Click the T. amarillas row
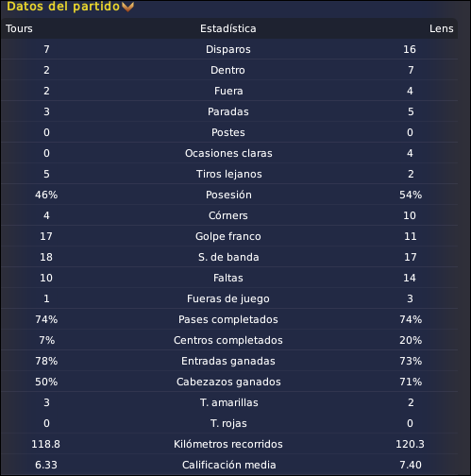This screenshot has height=476, width=471. [229, 402]
